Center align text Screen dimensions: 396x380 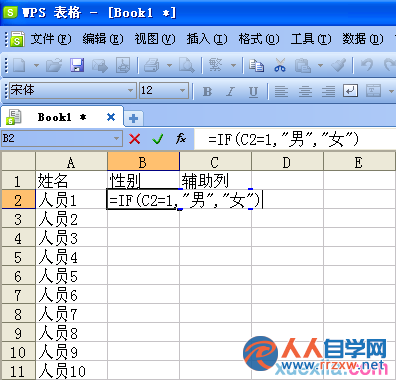(305, 91)
